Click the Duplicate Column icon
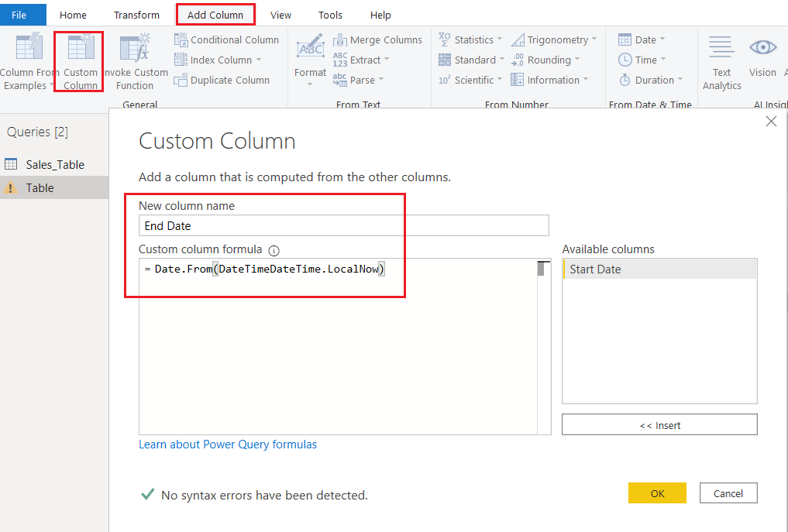This screenshot has width=788, height=532. [222, 80]
